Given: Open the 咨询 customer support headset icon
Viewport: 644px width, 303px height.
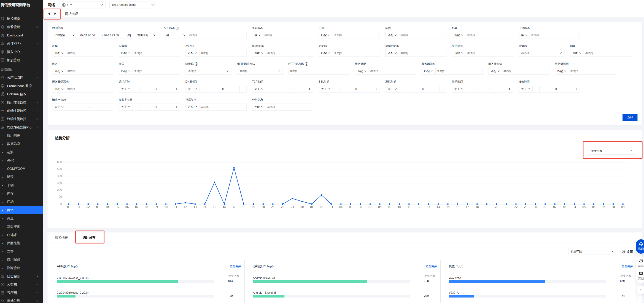Looking at the screenshot, I should coord(641,244).
